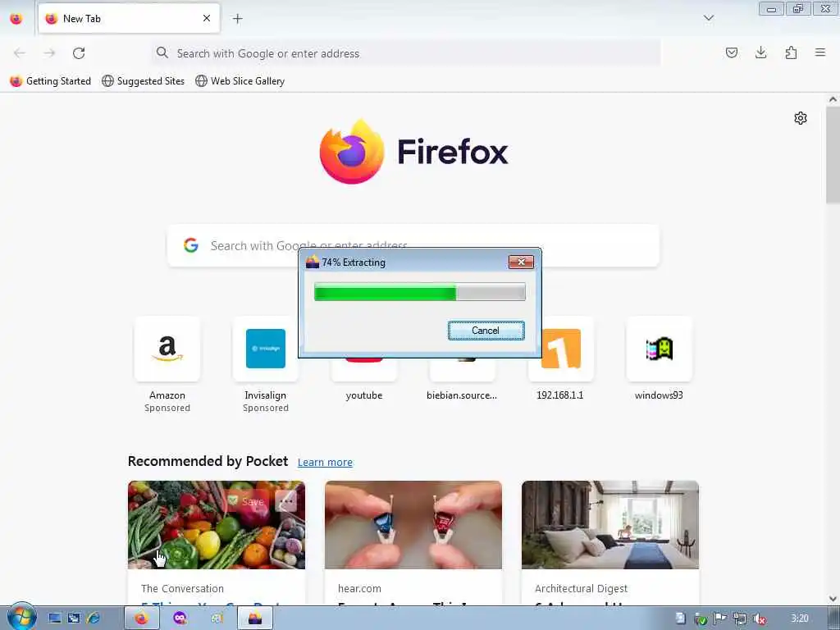Open the Getting Started bookmark
Viewport: 840px width, 630px height.
50,81
